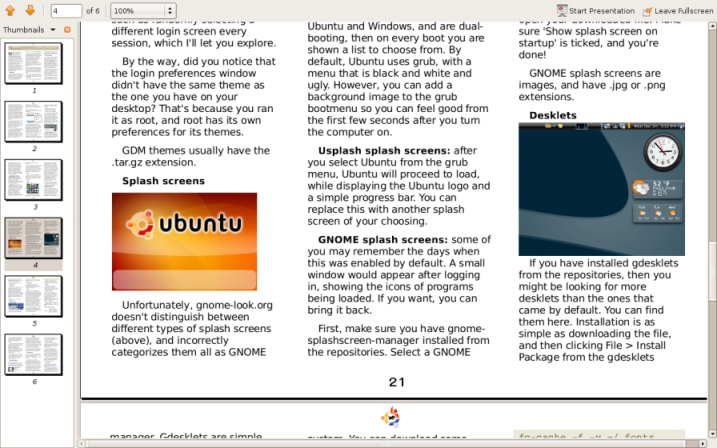Select page 2 thumbnail
This screenshot has height=448, width=717.
click(33, 121)
